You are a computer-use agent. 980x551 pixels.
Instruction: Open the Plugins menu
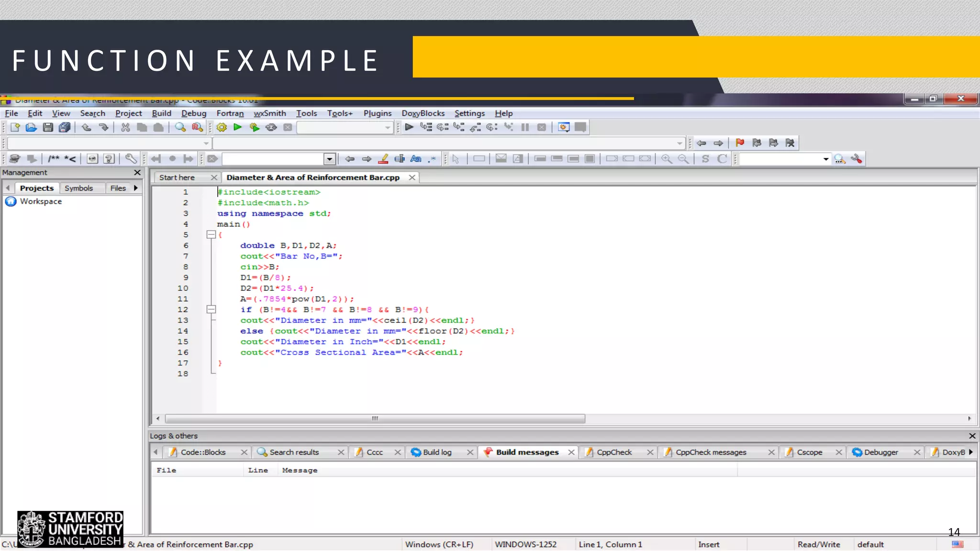click(377, 113)
